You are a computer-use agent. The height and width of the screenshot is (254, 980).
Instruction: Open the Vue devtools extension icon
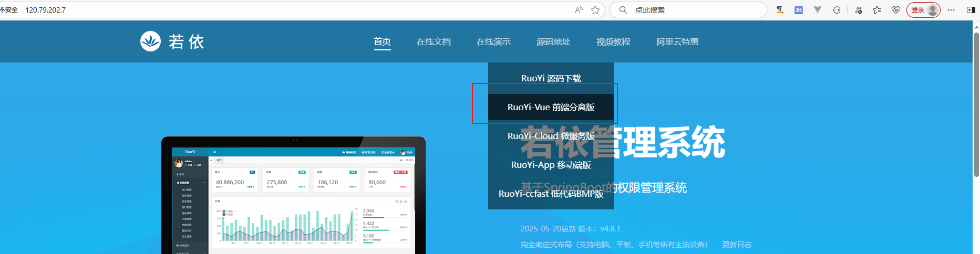(x=818, y=10)
